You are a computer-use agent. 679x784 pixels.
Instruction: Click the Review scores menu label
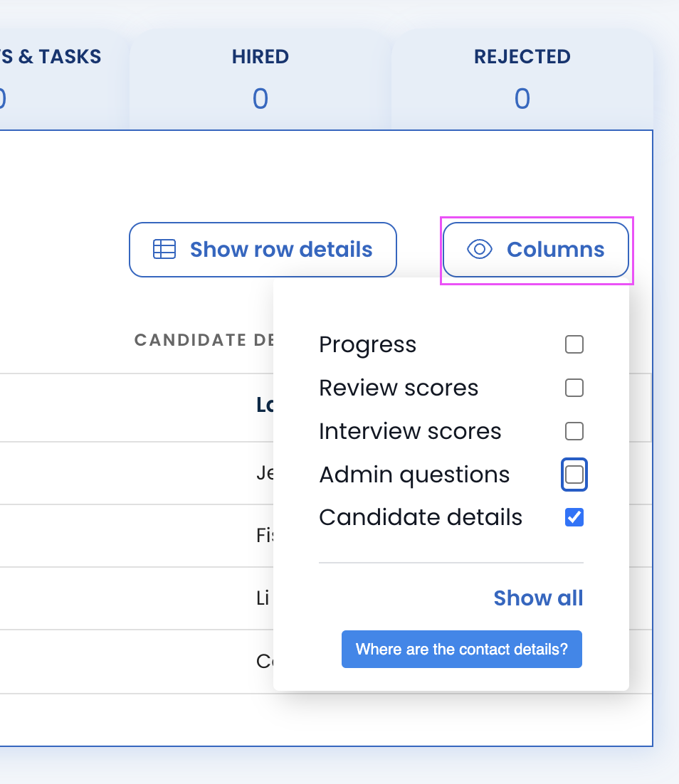pos(399,388)
